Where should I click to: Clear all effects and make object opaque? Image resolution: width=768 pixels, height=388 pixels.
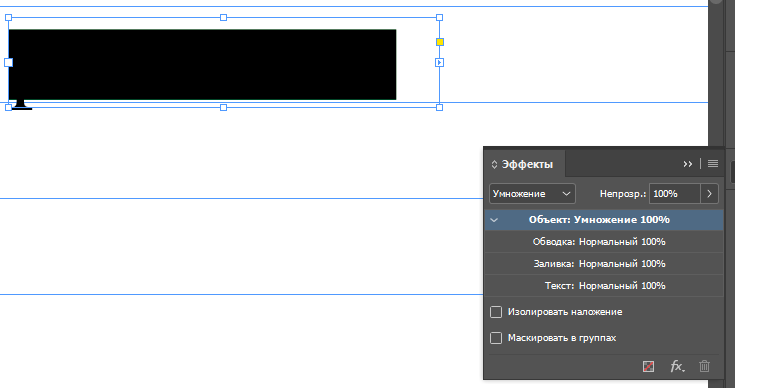(x=648, y=366)
